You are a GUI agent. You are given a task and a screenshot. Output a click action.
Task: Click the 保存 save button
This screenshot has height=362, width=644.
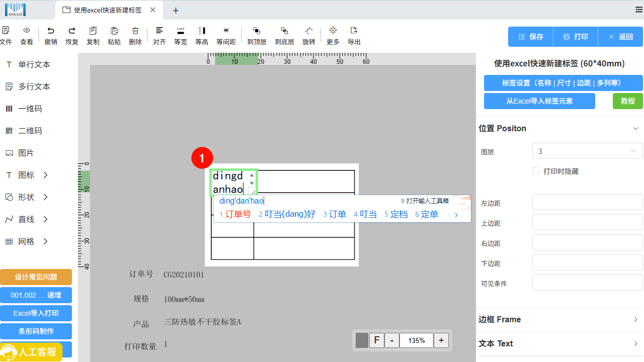point(531,37)
